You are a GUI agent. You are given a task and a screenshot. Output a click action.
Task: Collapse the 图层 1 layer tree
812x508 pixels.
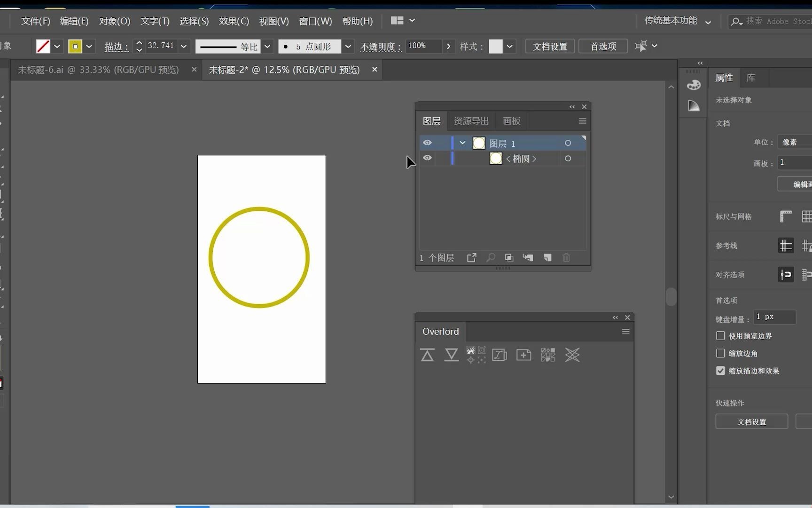463,143
